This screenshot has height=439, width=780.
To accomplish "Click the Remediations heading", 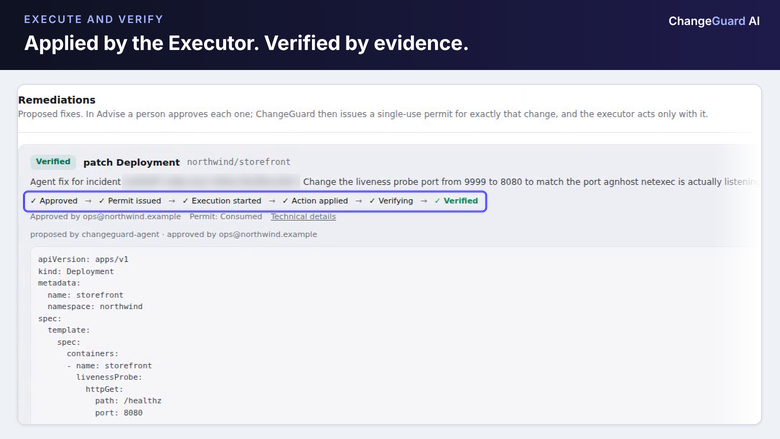I will 57,100.
